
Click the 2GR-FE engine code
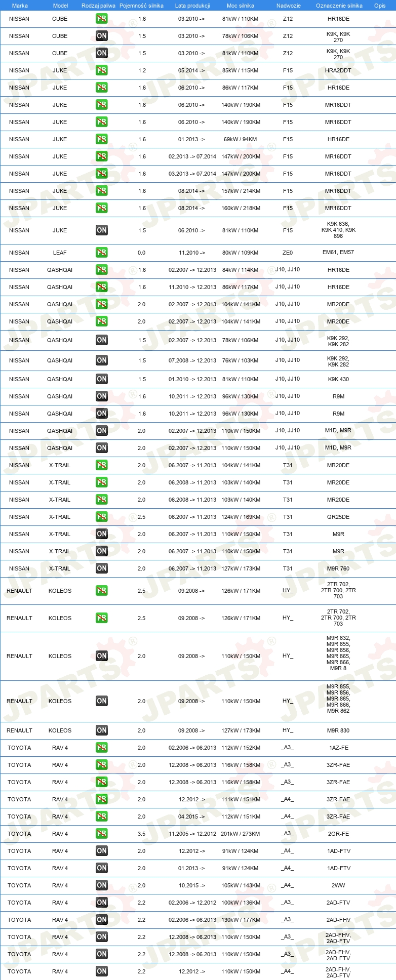pyautogui.click(x=338, y=834)
